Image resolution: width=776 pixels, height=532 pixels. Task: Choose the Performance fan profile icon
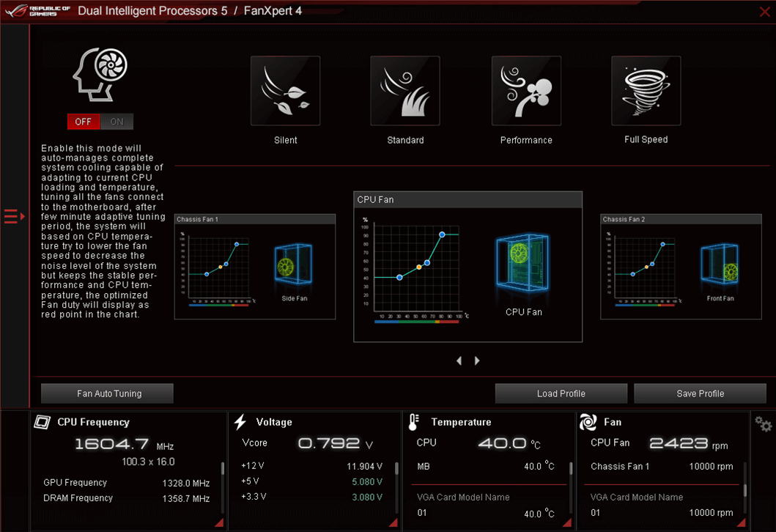click(x=526, y=91)
